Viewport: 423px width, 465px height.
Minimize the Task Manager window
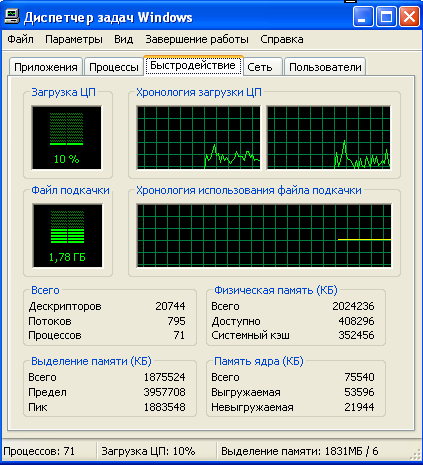[x=363, y=17]
